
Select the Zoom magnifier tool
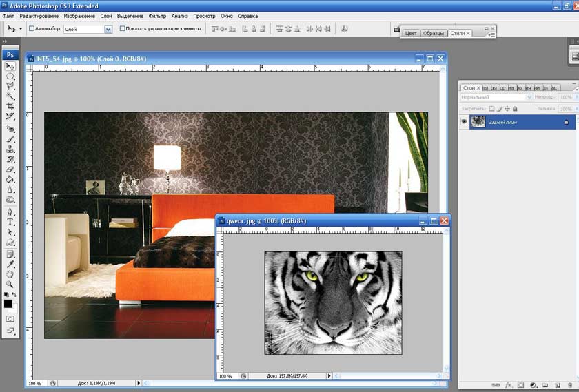click(x=10, y=284)
